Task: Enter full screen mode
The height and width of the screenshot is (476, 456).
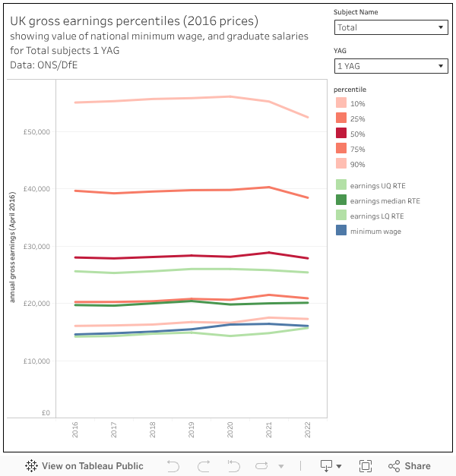Action: point(365,466)
